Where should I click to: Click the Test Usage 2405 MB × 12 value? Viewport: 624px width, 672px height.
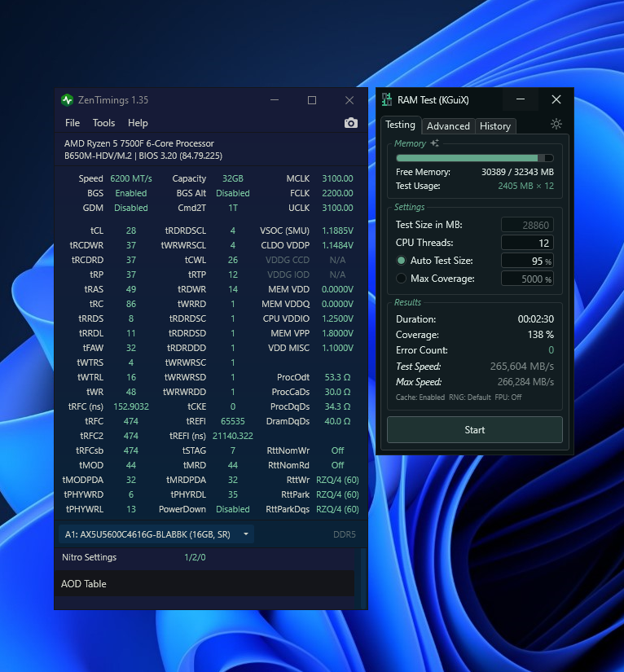point(526,186)
